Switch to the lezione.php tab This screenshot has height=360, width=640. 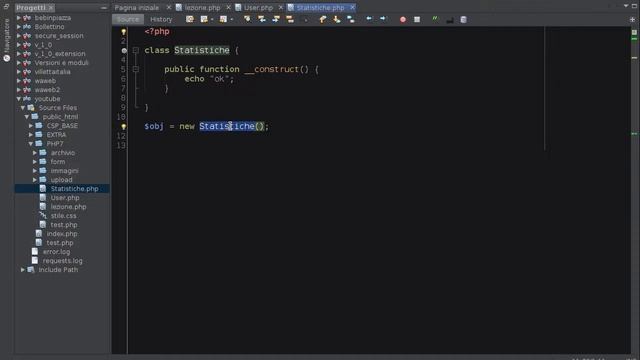click(x=202, y=8)
